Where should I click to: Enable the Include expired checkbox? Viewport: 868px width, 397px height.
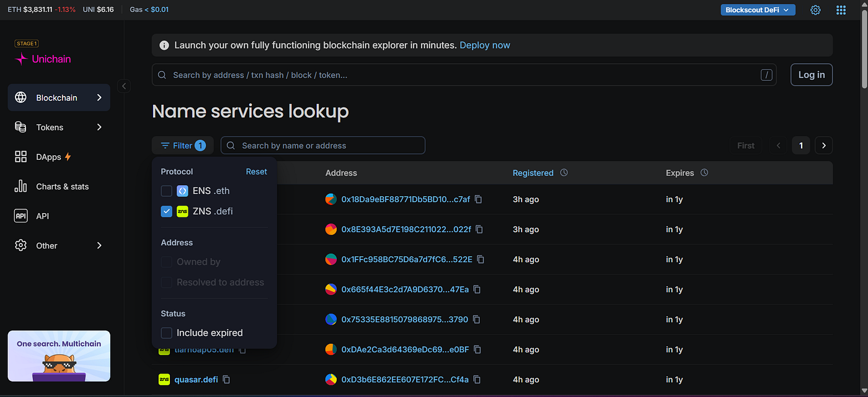[x=166, y=333]
